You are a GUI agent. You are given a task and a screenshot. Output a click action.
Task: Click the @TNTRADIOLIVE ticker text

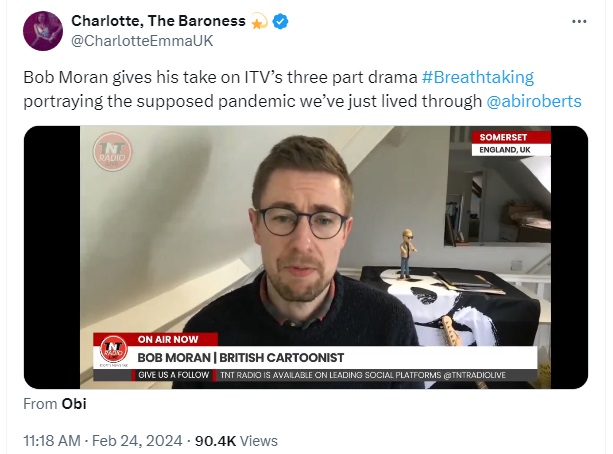(474, 375)
